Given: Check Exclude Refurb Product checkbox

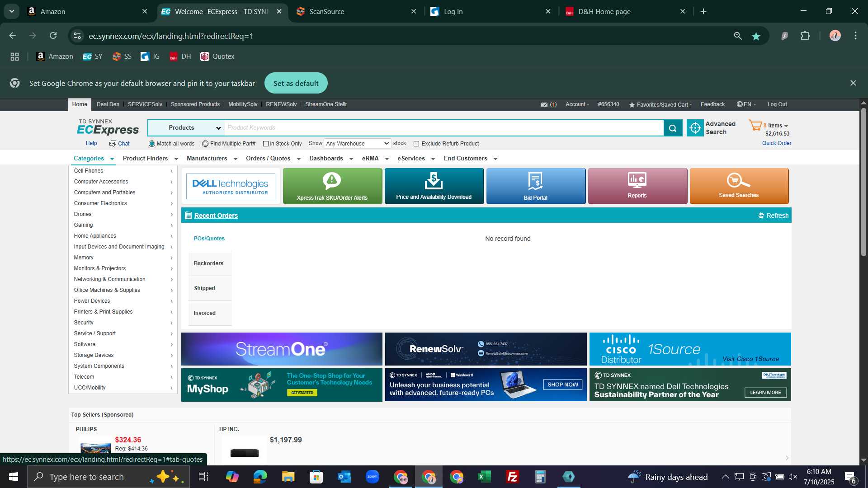Looking at the screenshot, I should 416,144.
